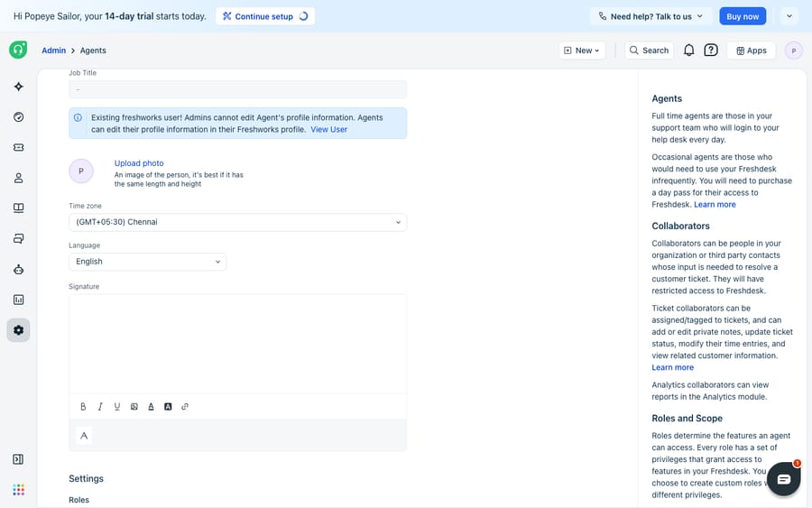Click the View User link
Viewport: 812px width, 508px height.
[328, 129]
